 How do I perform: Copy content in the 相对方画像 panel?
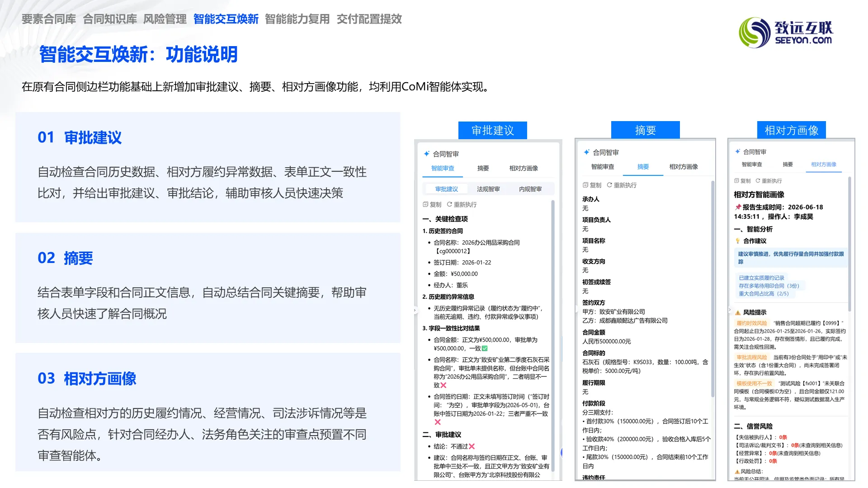tap(742, 181)
